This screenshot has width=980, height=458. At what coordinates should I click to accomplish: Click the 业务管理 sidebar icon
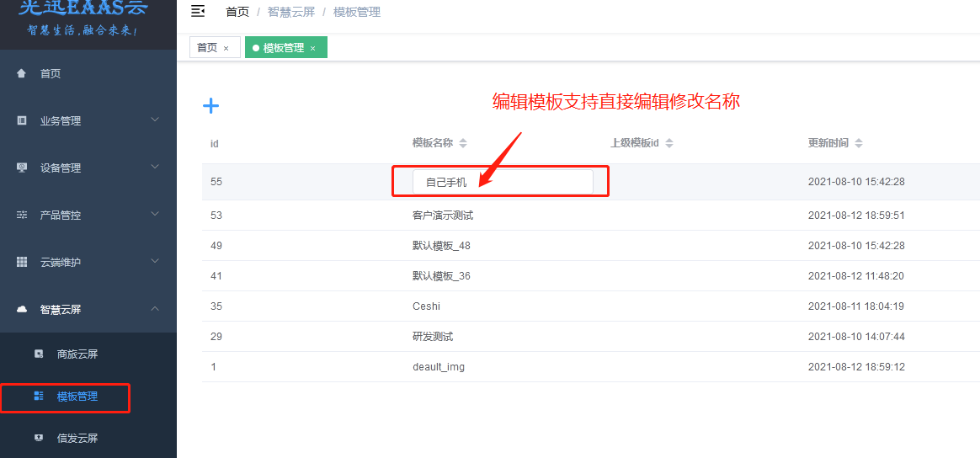point(22,120)
